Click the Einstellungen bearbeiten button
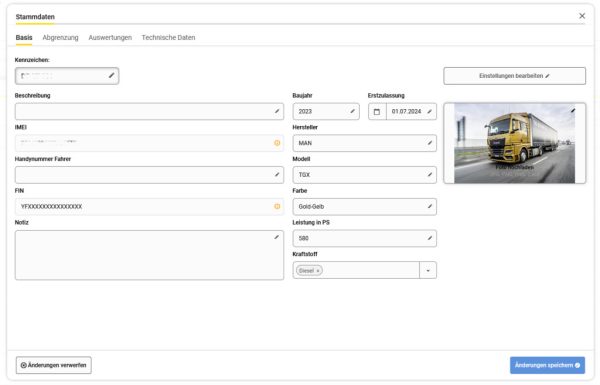Viewport: 600px width, 385px height. (x=515, y=76)
